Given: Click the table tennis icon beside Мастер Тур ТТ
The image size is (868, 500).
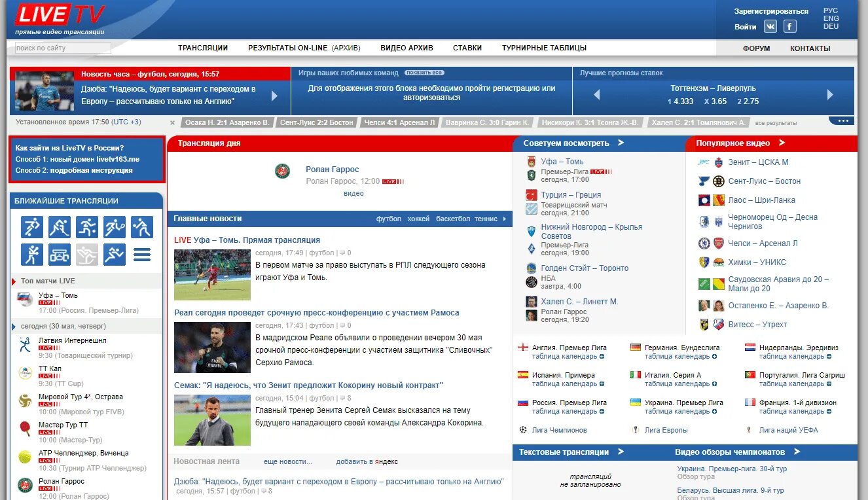Looking at the screenshot, I should tap(25, 429).
